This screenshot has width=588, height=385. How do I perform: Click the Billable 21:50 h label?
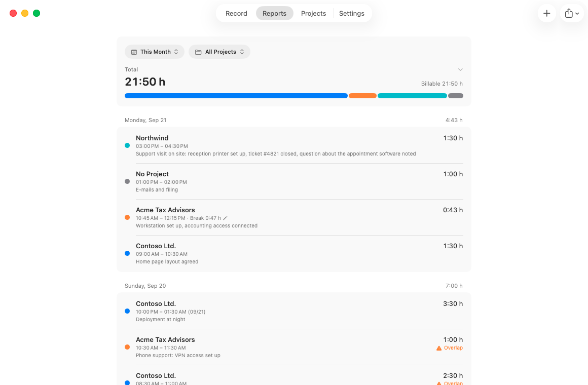point(442,84)
